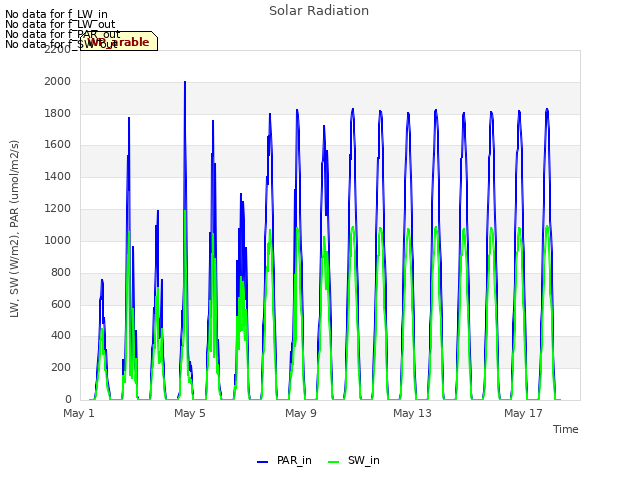Click the 'No data for f_LW_in' message
This screenshot has height=480, width=640.
pyautogui.click(x=56, y=14)
